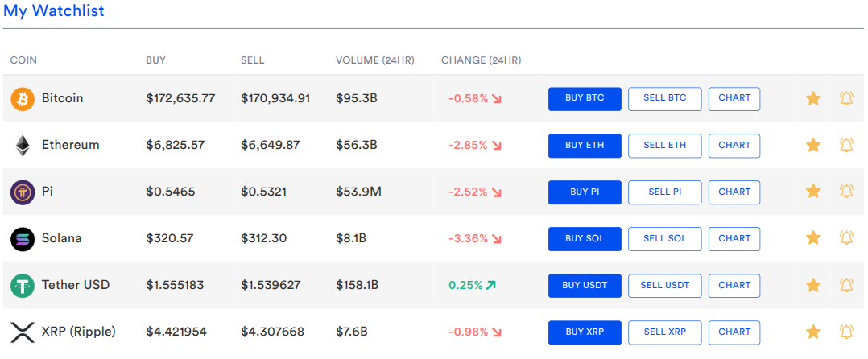The width and height of the screenshot is (868, 359).
Task: Click Bitcoin sell price $170,934.91
Action: click(x=275, y=98)
